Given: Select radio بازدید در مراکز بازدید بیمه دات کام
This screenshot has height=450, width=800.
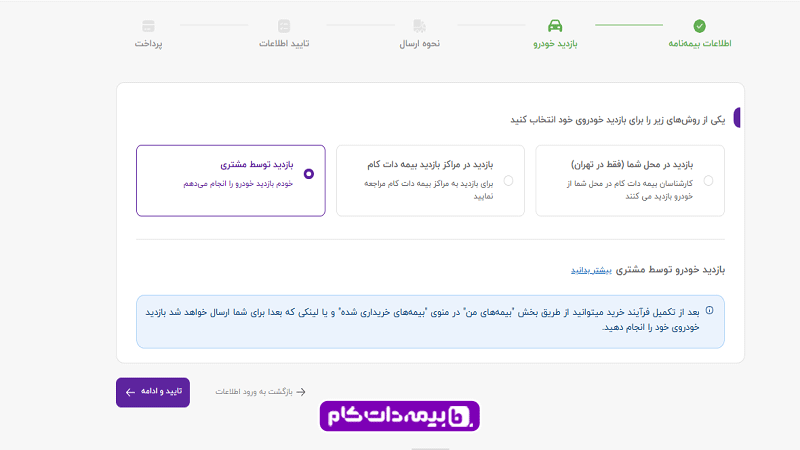Looking at the screenshot, I should tap(508, 181).
